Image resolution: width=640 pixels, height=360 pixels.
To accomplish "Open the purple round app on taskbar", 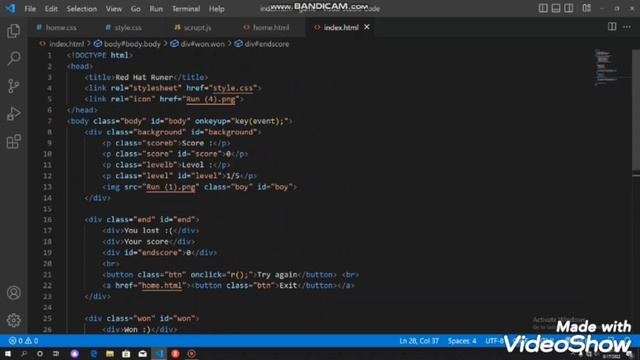I will click(74, 354).
